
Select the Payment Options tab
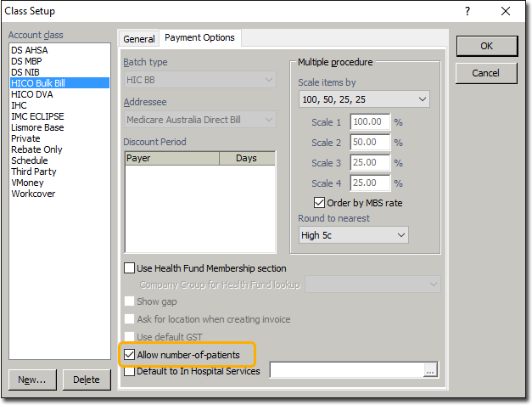pyautogui.click(x=200, y=38)
